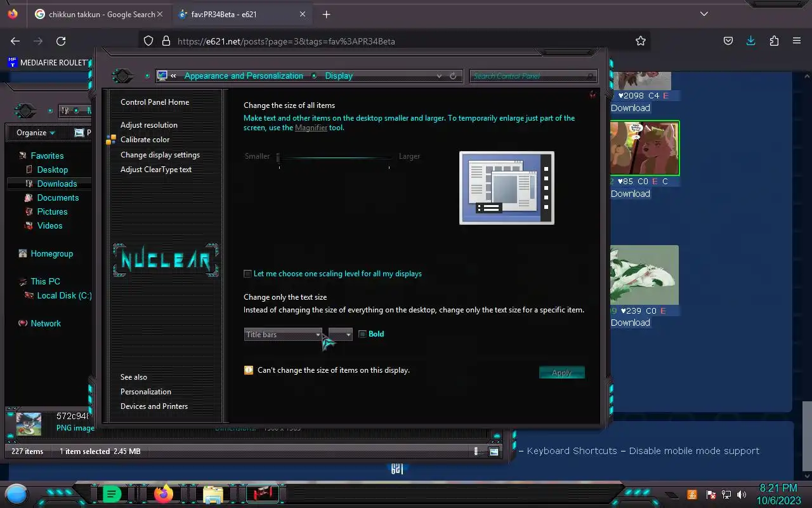Image resolution: width=812 pixels, height=508 pixels.
Task: Go to Appearance and Personalization breadcrumb
Action: coord(244,76)
